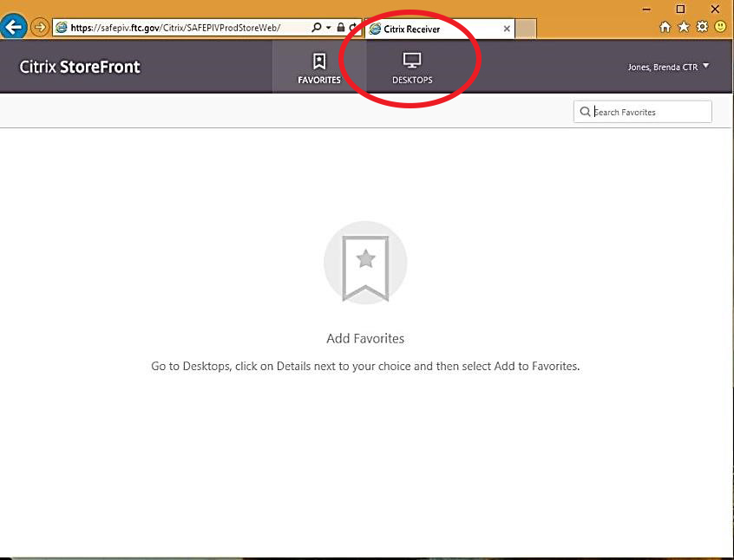
Task: Click the search magnifier in address bar
Action: [317, 27]
